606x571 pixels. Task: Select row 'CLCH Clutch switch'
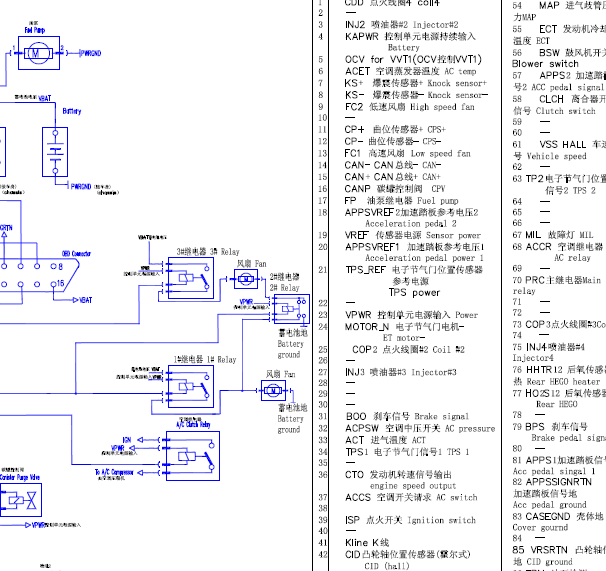click(x=559, y=105)
